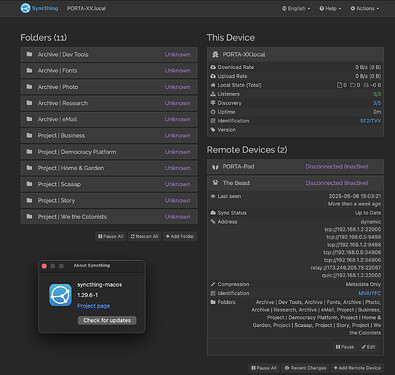Click Check for updates button
This screenshot has width=395, height=375.
107,320
